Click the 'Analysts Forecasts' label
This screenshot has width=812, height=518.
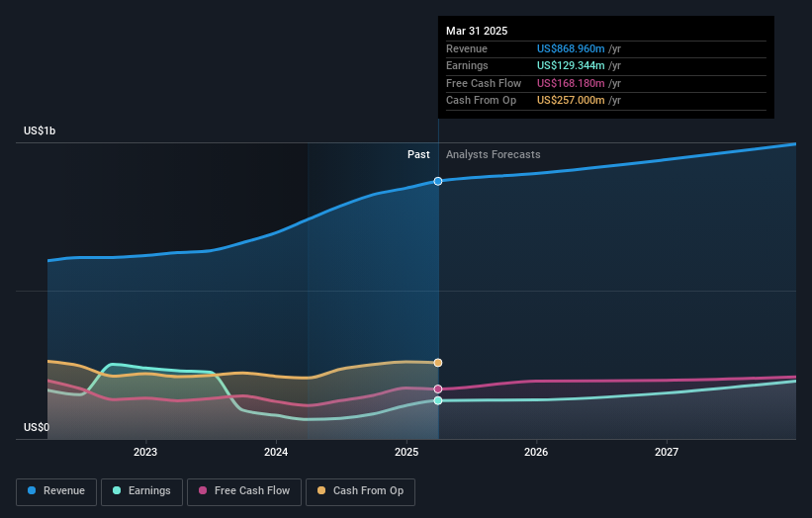pyautogui.click(x=493, y=154)
